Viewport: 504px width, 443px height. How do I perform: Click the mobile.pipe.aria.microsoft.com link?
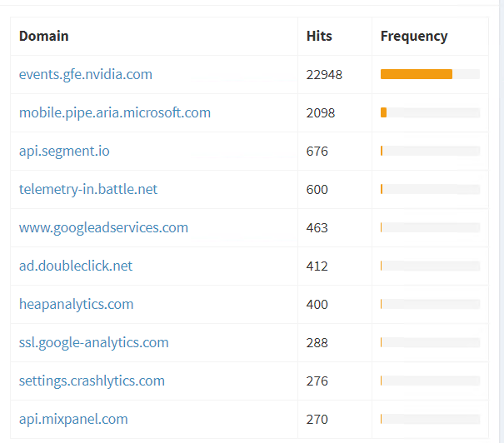pyautogui.click(x=115, y=112)
